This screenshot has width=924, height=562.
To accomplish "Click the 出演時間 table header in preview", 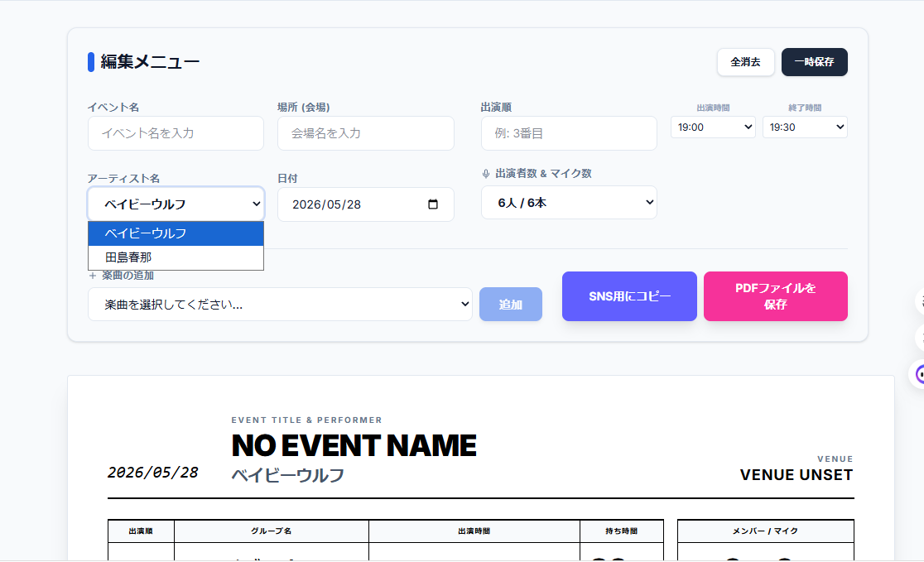I will click(474, 531).
